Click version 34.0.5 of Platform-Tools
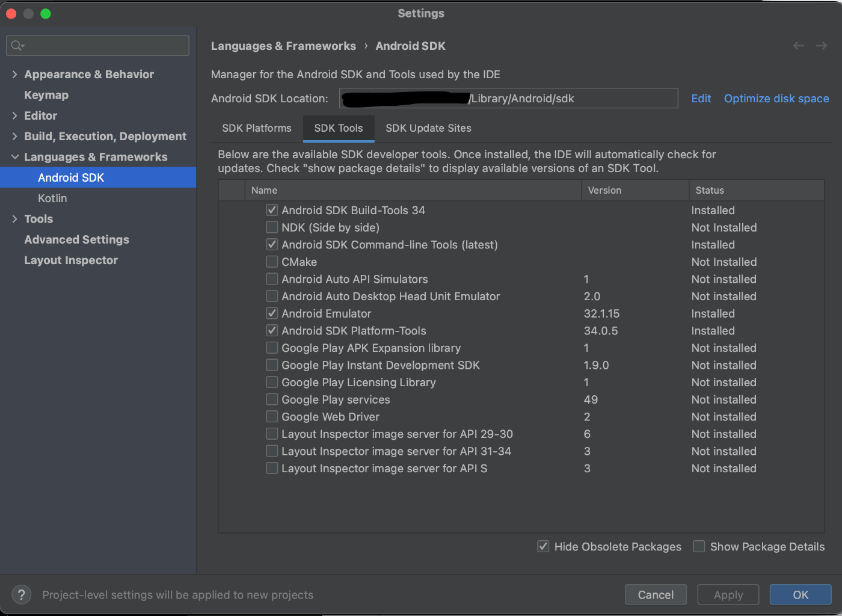Screen dimensions: 842x616 click(601, 330)
